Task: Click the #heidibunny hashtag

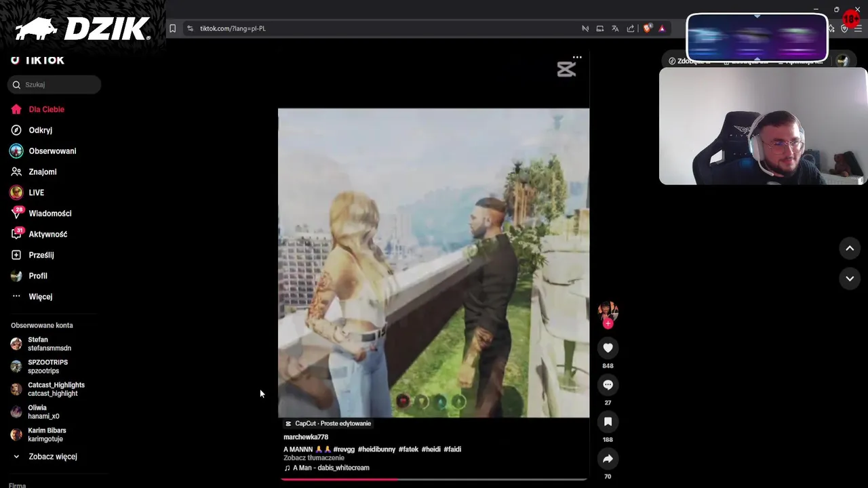Action: pyautogui.click(x=376, y=449)
